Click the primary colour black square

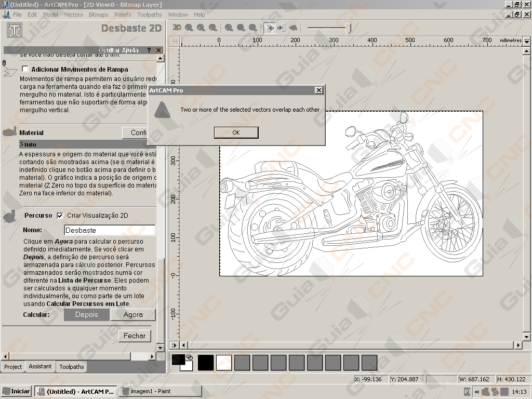click(178, 360)
